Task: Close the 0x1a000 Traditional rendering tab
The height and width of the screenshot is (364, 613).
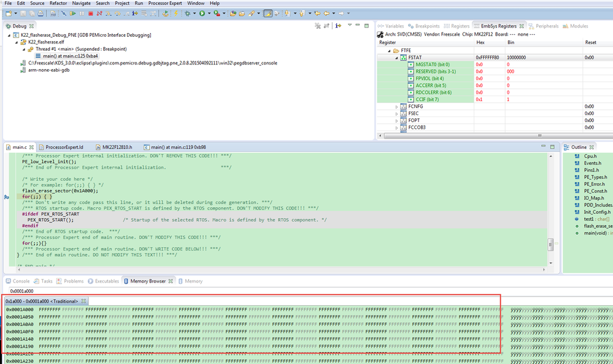Action: pyautogui.click(x=83, y=301)
